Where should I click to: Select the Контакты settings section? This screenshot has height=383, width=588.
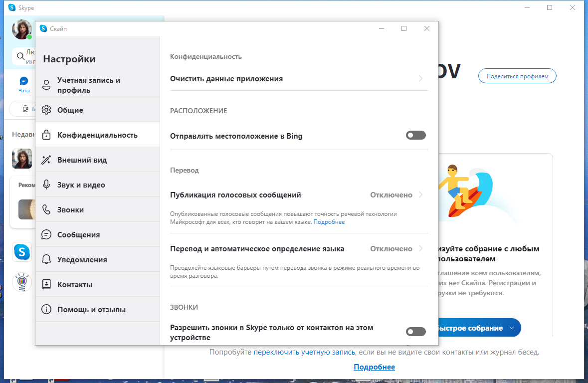(75, 285)
